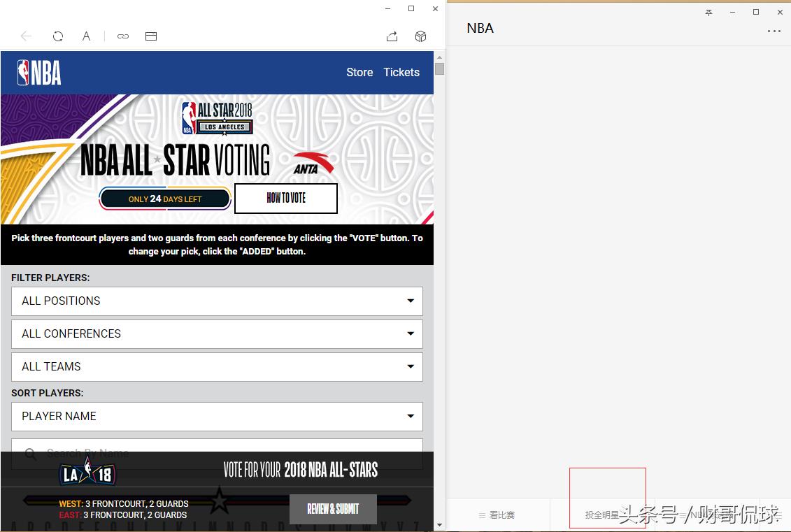This screenshot has width=791, height=532.
Task: Click the scrollbar down arrow
Action: coord(439,525)
